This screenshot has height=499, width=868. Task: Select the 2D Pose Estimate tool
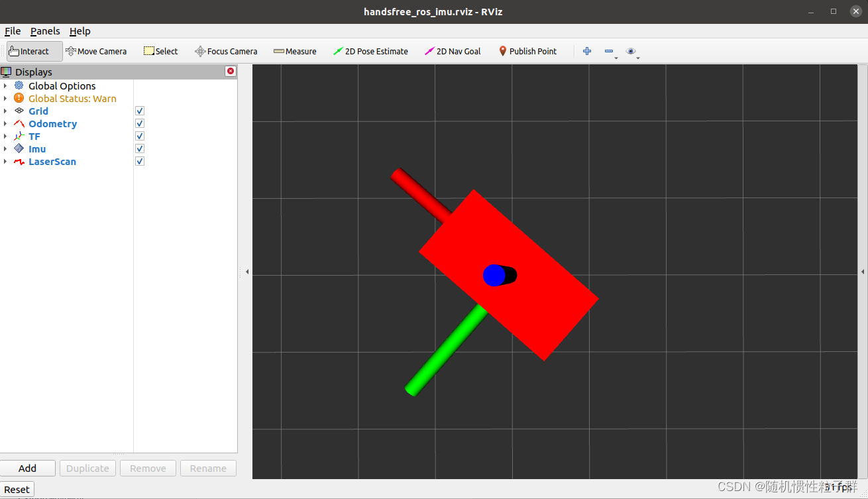[370, 51]
